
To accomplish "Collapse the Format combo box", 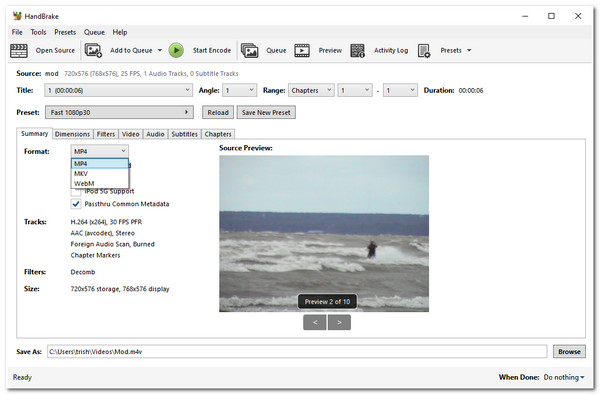I will [x=99, y=151].
